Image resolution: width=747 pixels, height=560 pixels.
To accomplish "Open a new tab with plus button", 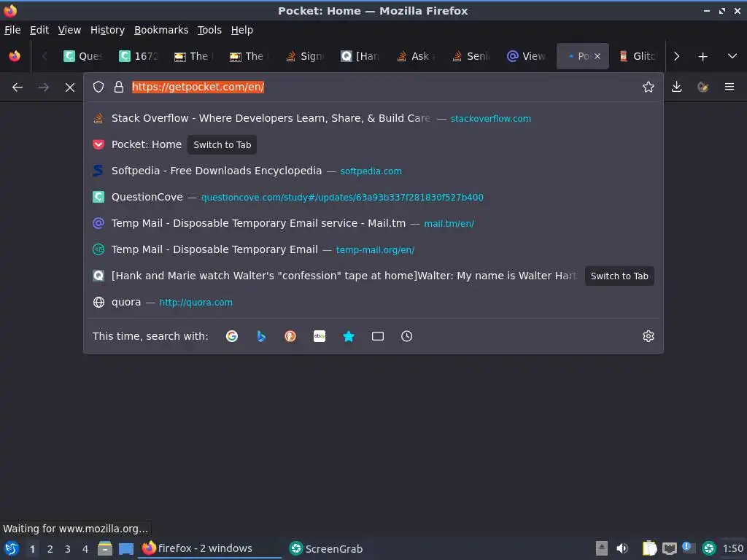I will tap(703, 57).
